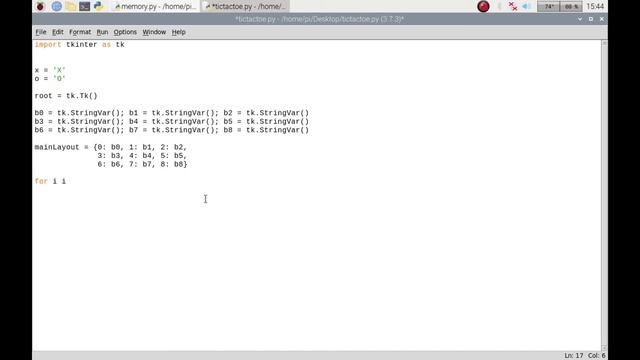
Task: Click the CPU usage percentage monitor
Action: [571, 6]
